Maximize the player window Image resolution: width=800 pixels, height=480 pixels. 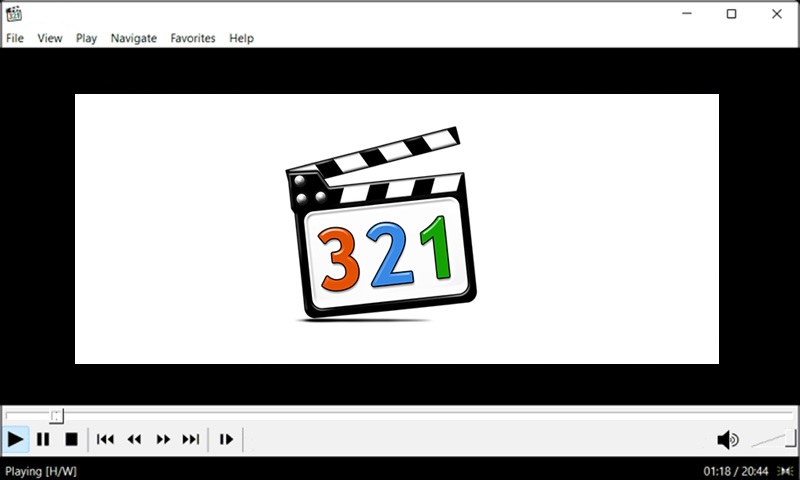732,14
